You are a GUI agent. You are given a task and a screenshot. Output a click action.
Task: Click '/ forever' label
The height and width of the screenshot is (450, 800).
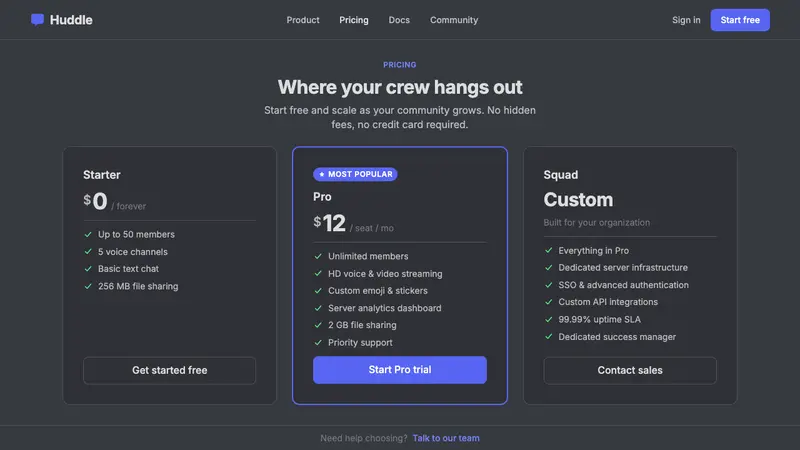[129, 206]
